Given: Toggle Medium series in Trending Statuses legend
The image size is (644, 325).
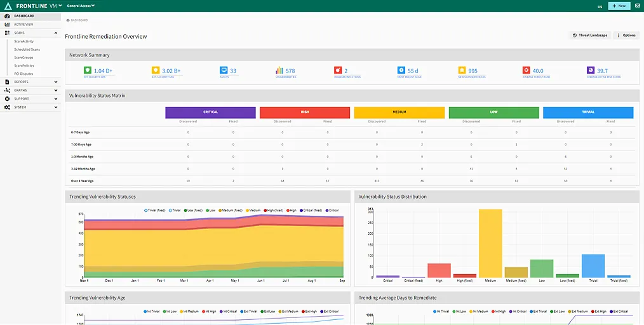Looking at the screenshot, I should (253, 211).
